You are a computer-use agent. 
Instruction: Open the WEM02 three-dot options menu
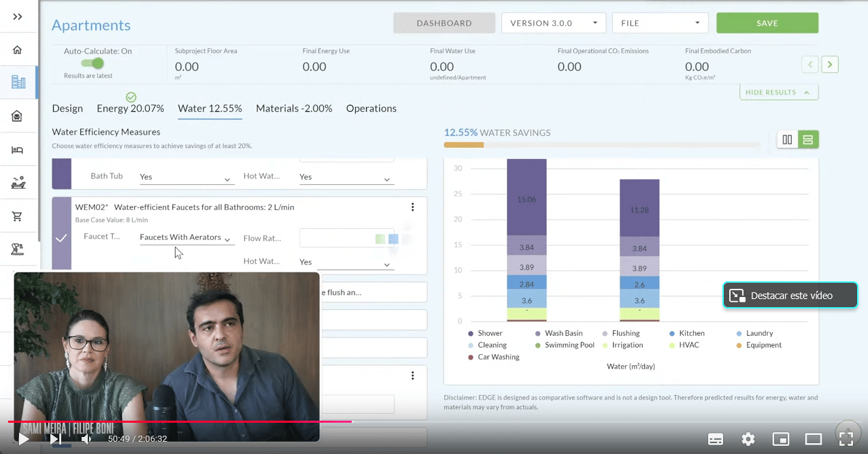click(412, 207)
